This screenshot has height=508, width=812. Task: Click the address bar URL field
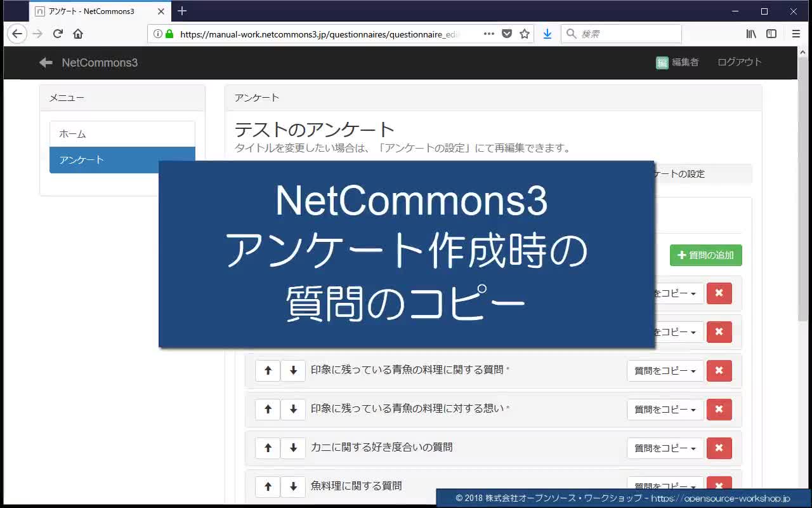coord(319,34)
